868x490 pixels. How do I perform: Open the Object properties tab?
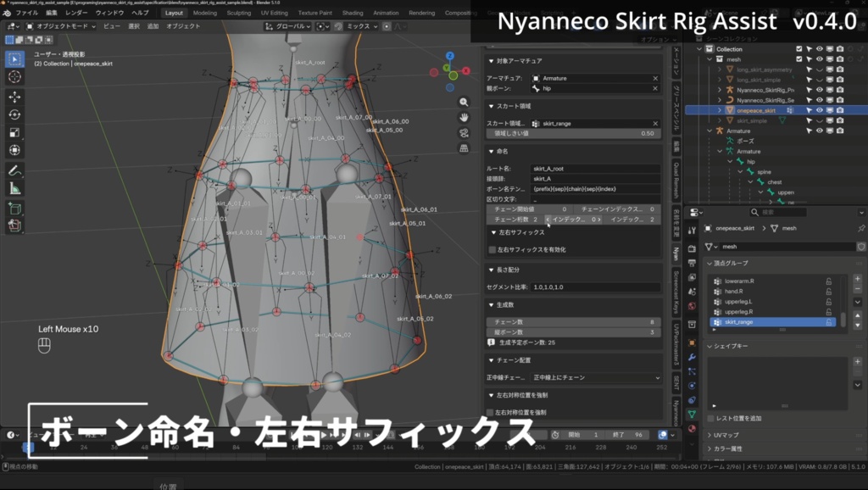pyautogui.click(x=692, y=342)
